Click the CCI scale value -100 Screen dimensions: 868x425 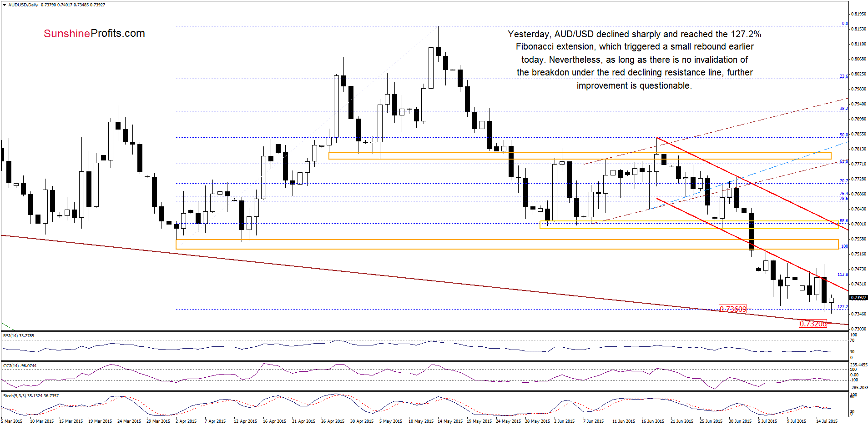[854, 380]
